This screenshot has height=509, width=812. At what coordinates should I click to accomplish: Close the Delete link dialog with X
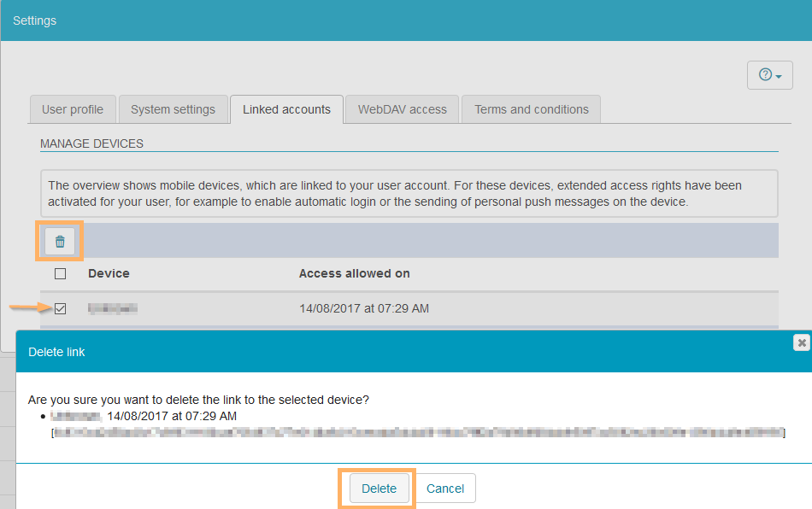801,342
